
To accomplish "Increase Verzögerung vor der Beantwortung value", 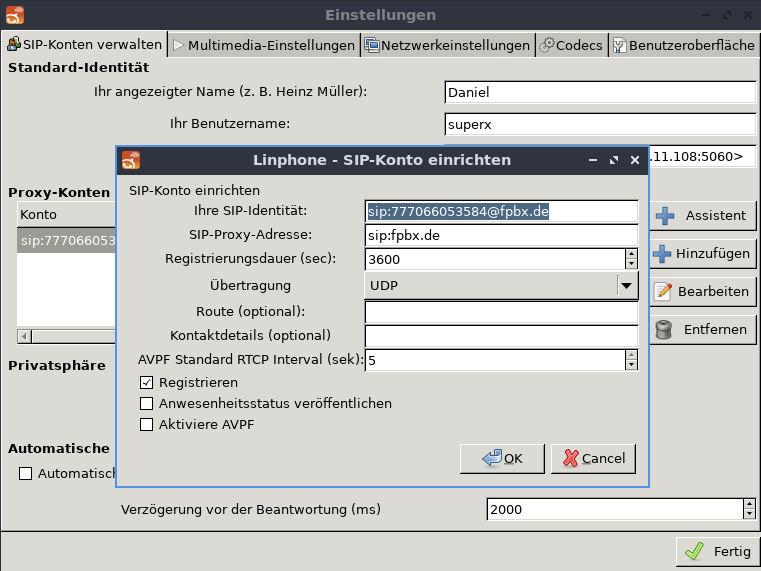I will coord(749,504).
